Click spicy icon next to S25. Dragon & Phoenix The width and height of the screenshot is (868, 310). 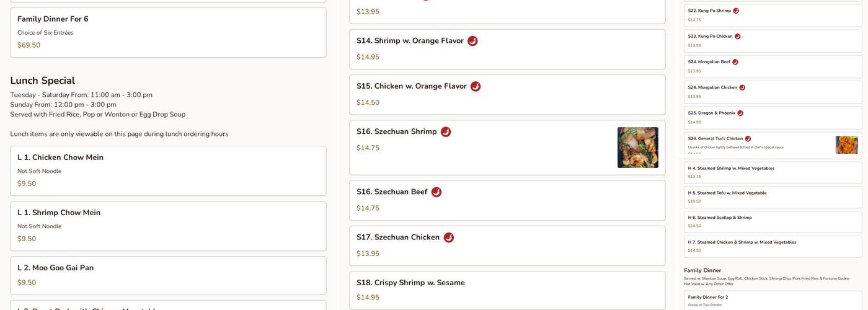coord(740,113)
